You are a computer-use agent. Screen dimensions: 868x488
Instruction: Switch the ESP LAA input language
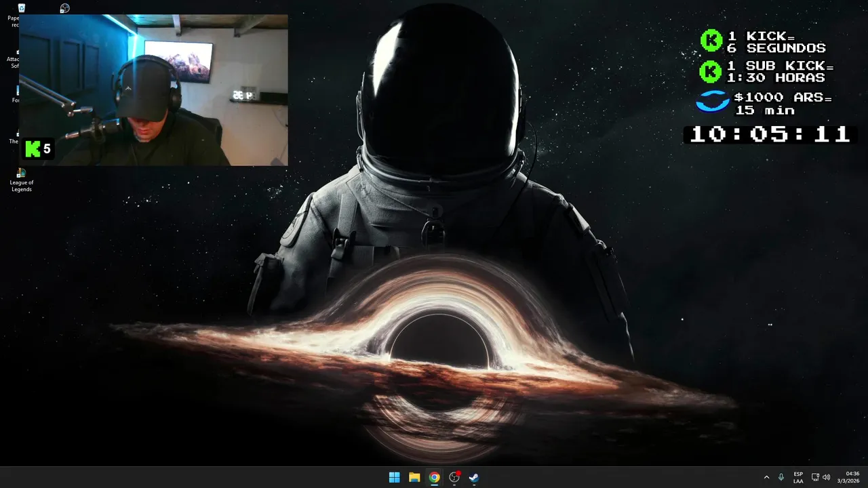pos(798,477)
